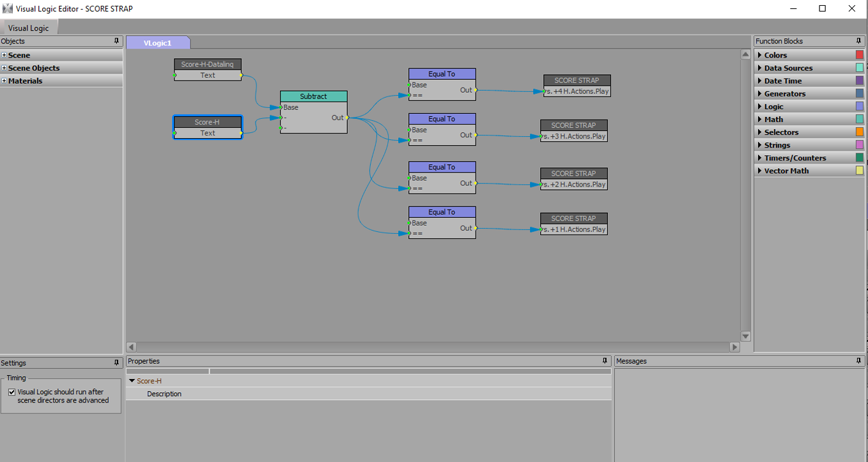The height and width of the screenshot is (462, 868).
Task: Pin the Function Blocks panel
Action: (x=859, y=41)
